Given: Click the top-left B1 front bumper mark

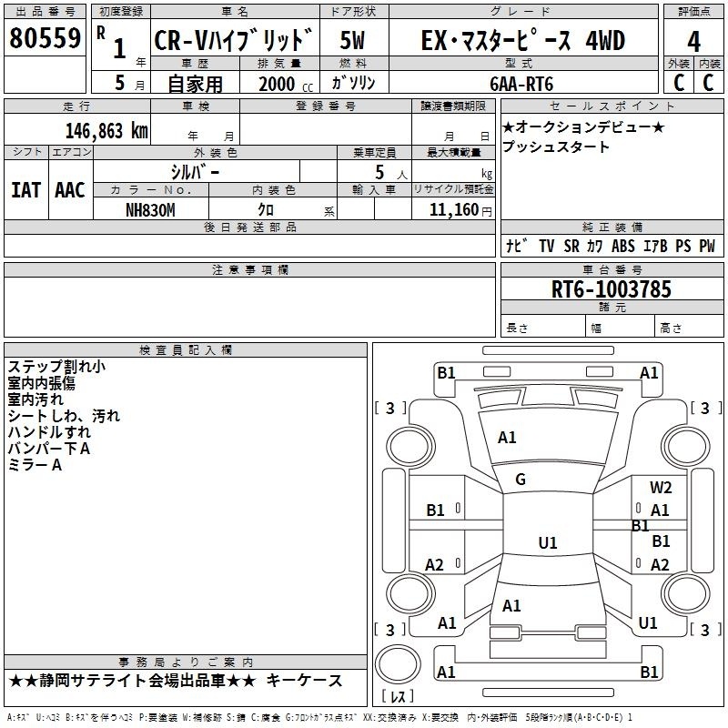Looking at the screenshot, I should pyautogui.click(x=446, y=372).
